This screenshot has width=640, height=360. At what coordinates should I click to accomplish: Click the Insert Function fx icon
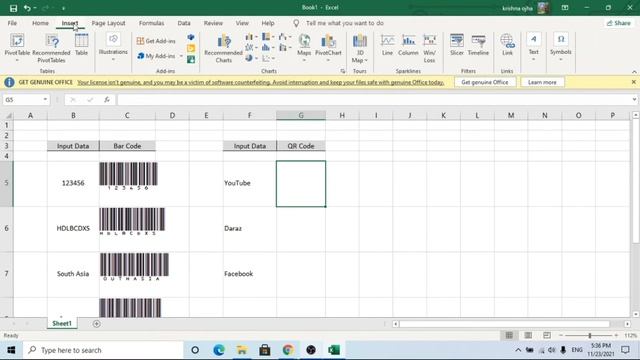click(x=107, y=100)
